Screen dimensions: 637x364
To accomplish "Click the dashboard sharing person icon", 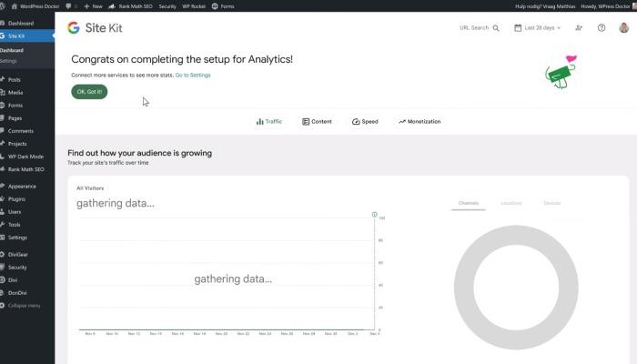I will tap(580, 28).
